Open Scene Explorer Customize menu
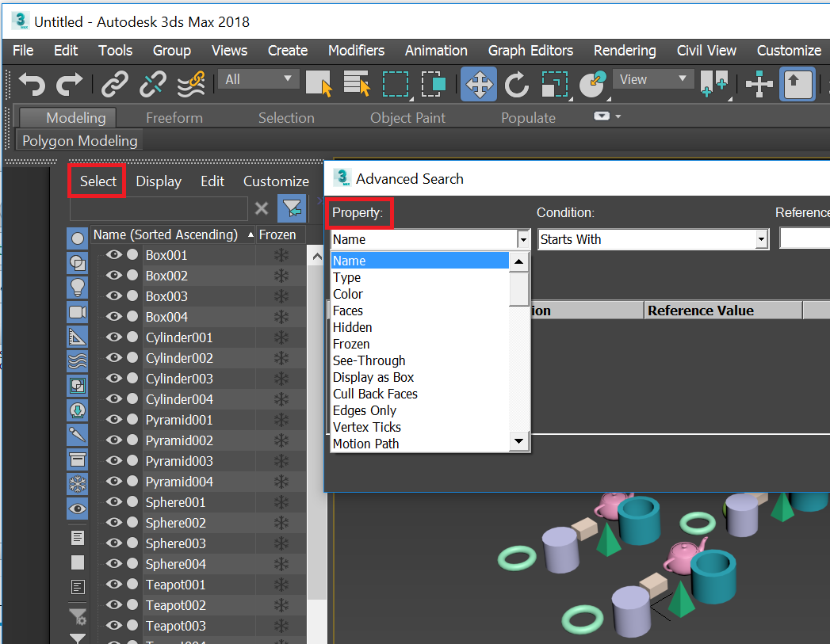 coord(276,181)
